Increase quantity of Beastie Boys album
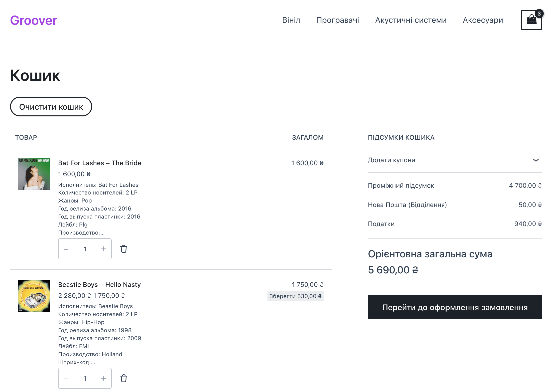Viewport: 551px width, 392px height. click(104, 378)
